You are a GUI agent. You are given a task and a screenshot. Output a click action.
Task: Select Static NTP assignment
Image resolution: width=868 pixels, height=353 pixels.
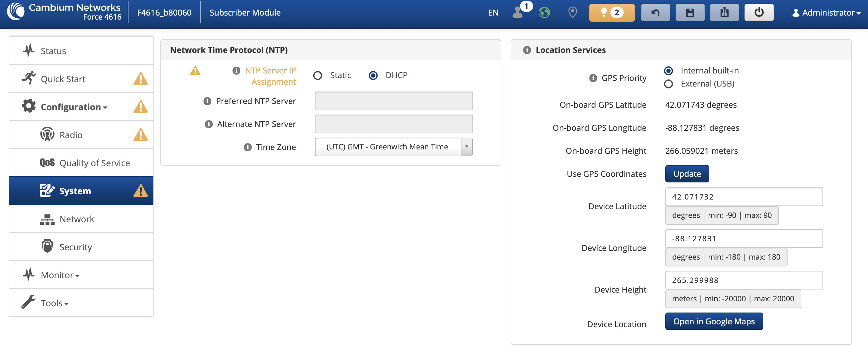pos(318,75)
